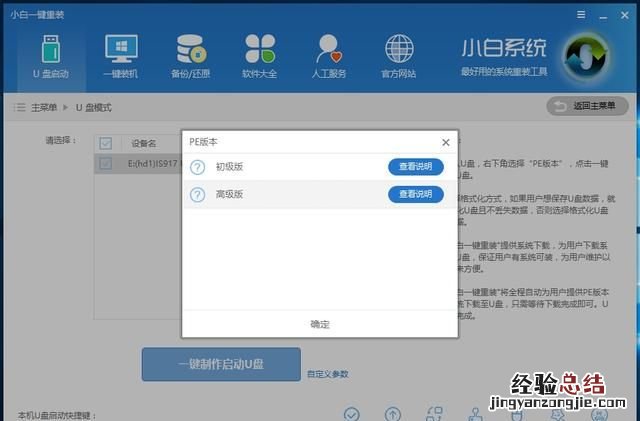Open the 备份/还原 section
The image size is (640, 421).
(191, 56)
